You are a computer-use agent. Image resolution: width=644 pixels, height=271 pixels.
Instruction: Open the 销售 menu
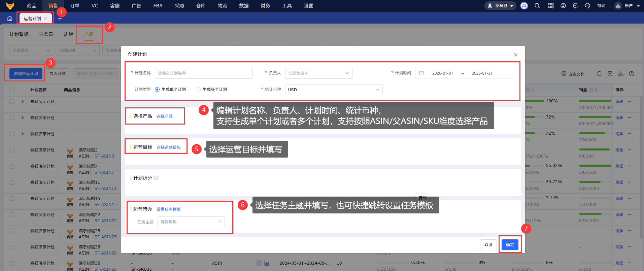tap(53, 6)
